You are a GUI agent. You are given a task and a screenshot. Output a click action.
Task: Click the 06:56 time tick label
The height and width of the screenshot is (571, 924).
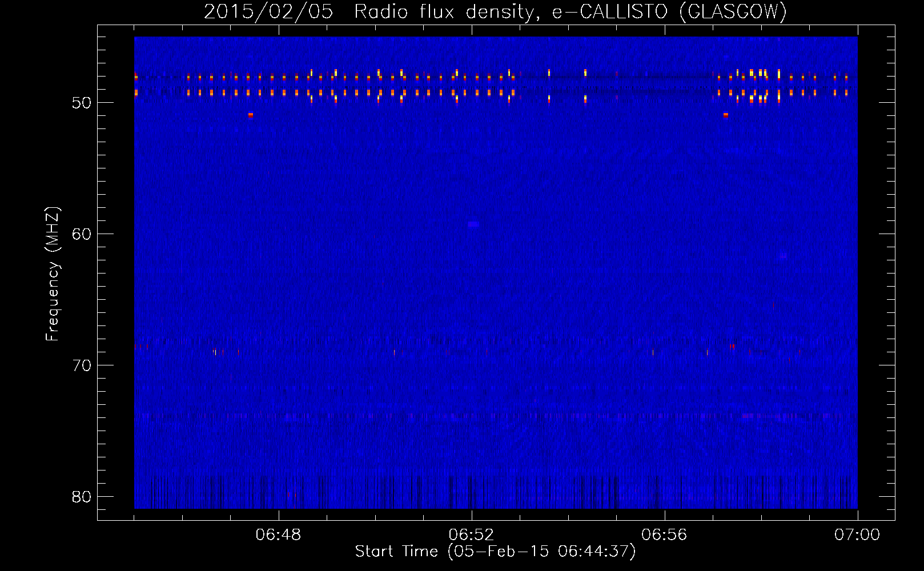click(664, 535)
